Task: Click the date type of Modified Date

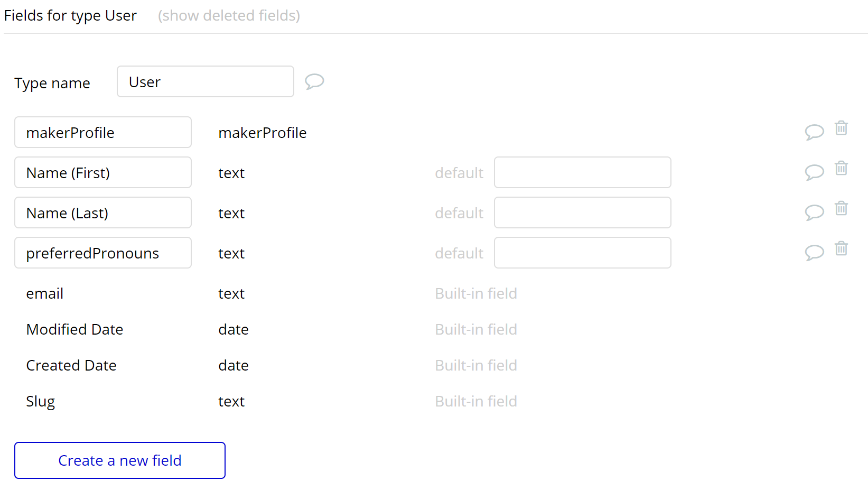Action: pyautogui.click(x=234, y=329)
